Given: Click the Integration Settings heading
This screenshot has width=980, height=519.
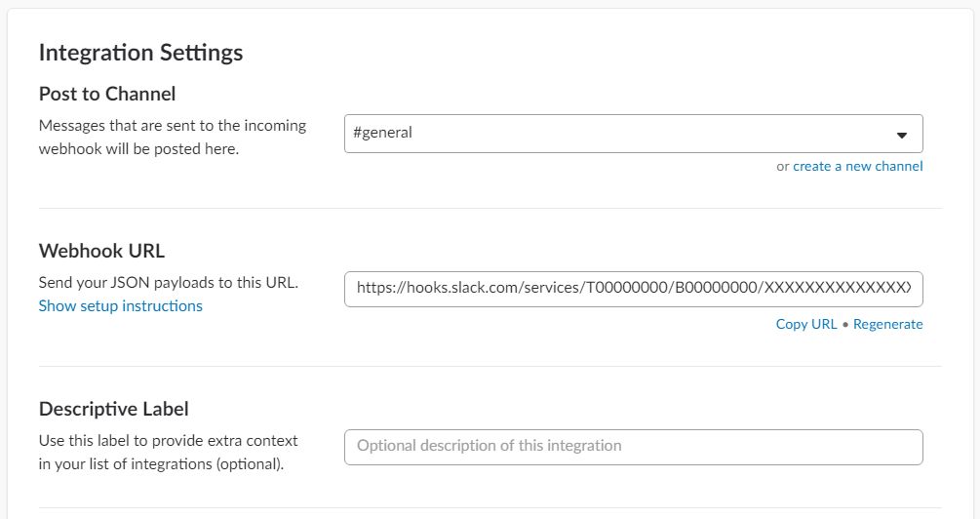Looking at the screenshot, I should [140, 53].
